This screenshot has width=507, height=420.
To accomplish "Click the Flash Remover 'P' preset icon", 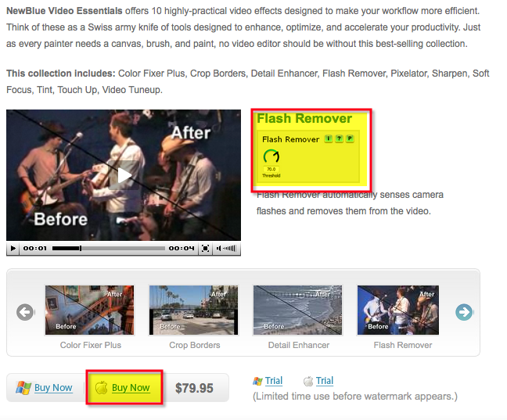I will pyautogui.click(x=350, y=139).
